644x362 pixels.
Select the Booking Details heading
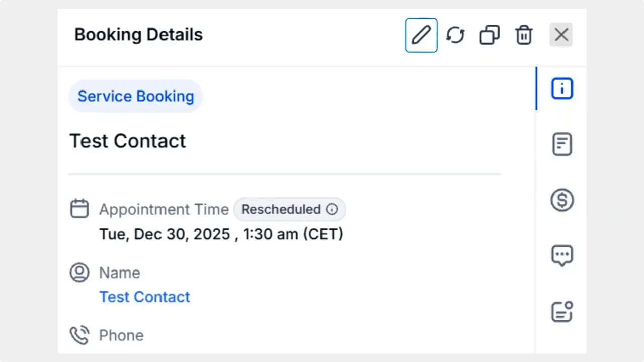pyautogui.click(x=138, y=34)
